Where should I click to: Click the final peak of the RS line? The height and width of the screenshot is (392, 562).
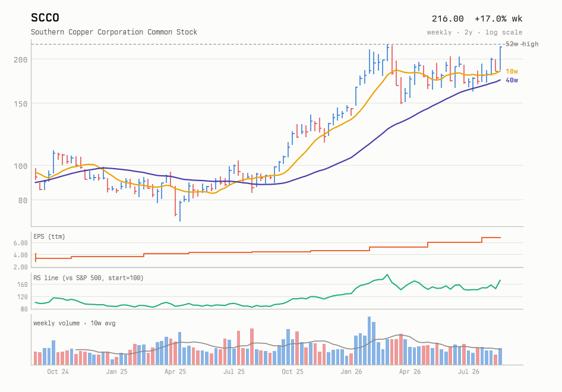[500, 280]
